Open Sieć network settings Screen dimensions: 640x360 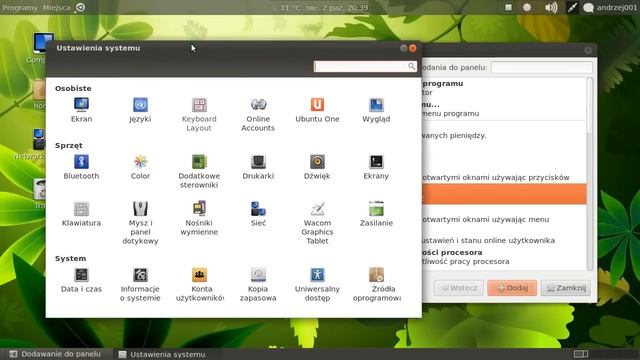click(258, 214)
